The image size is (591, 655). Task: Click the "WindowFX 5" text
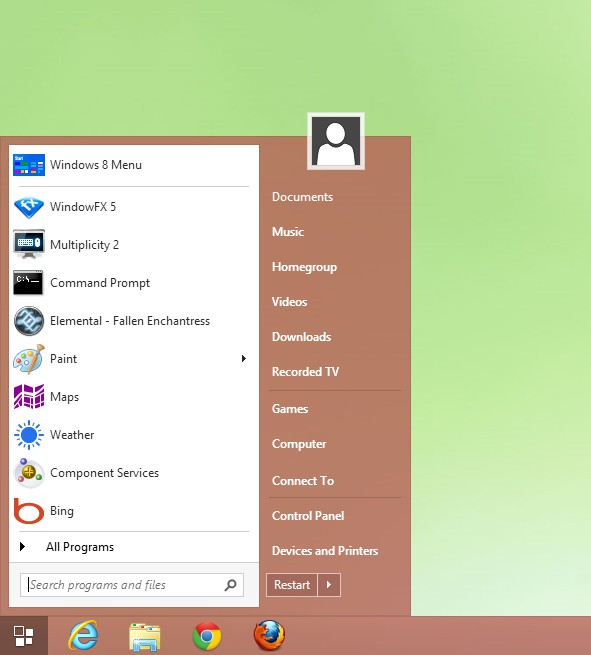click(83, 207)
